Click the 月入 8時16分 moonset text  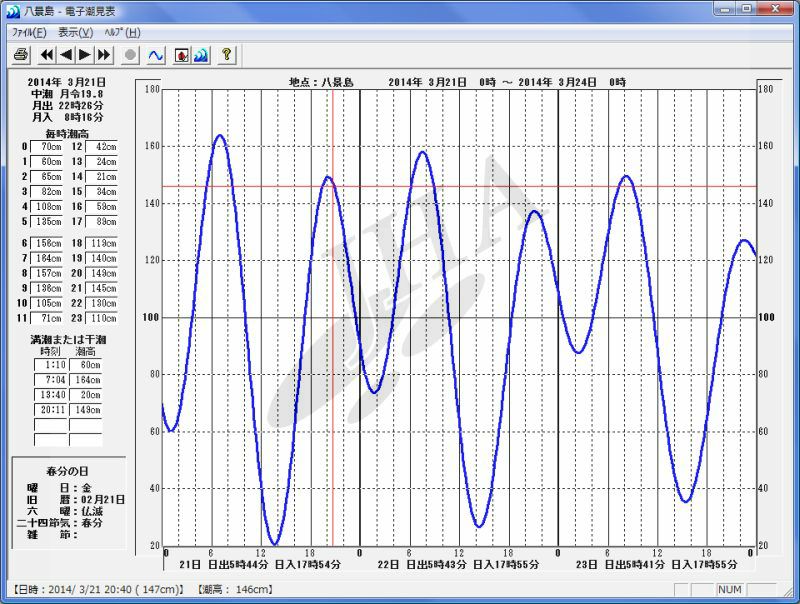point(67,117)
